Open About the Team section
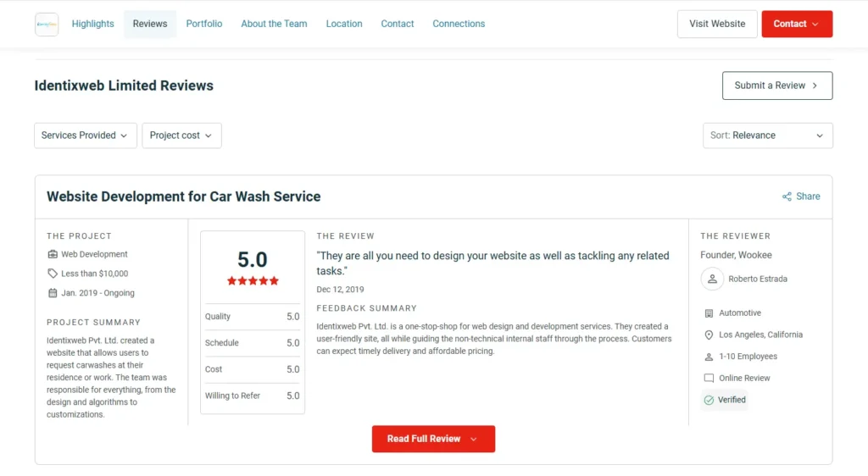Viewport: 868px width, 476px height. tap(274, 24)
